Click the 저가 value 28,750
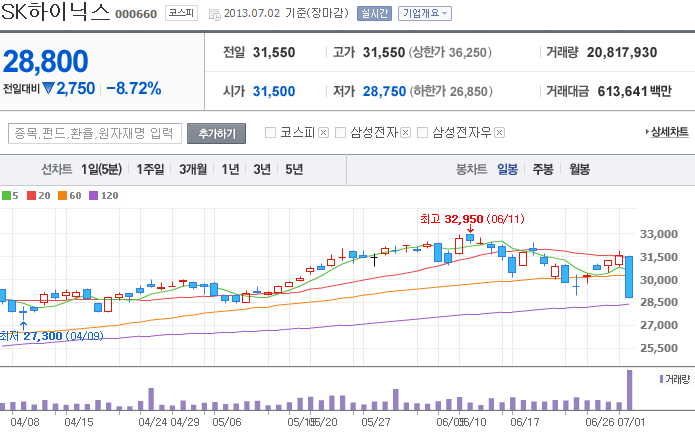The image size is (695, 432). (384, 91)
